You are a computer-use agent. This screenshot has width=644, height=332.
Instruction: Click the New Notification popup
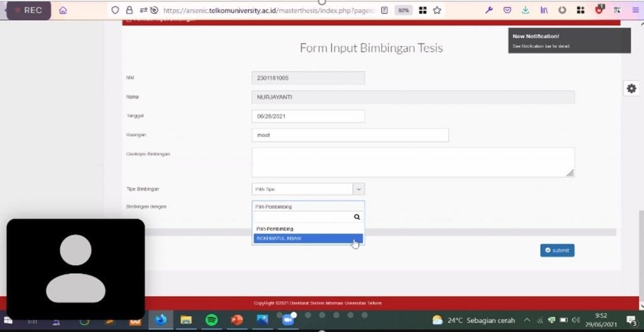tap(569, 41)
